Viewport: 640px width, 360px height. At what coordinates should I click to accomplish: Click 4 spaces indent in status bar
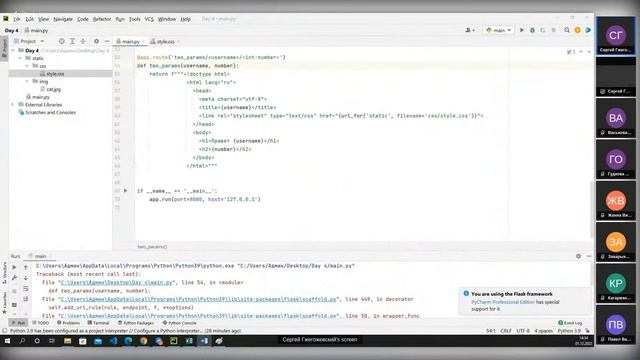tap(543, 331)
